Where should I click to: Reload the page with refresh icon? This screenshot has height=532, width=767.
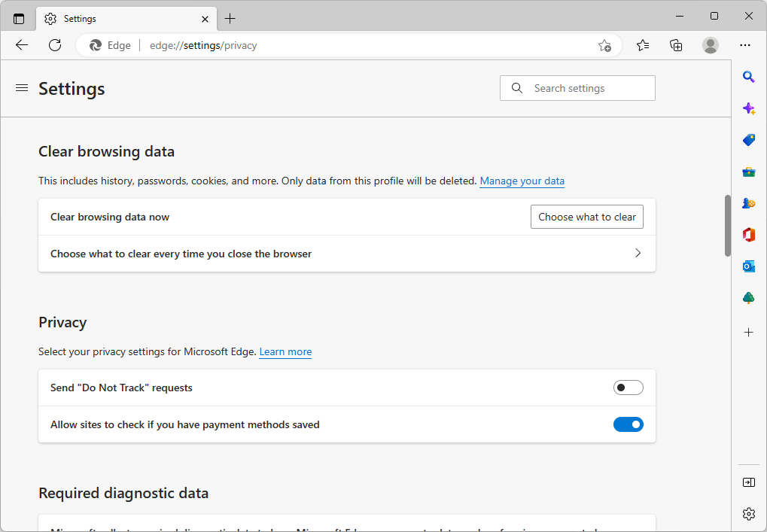pos(55,45)
